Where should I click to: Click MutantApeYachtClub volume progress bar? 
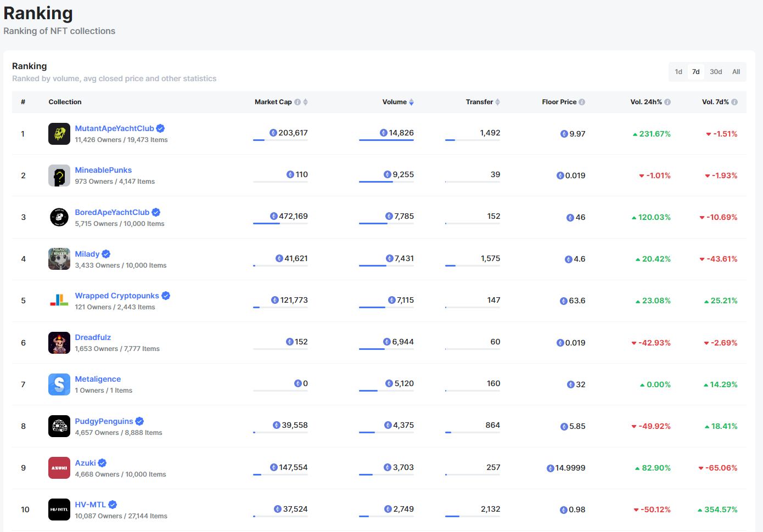386,140
